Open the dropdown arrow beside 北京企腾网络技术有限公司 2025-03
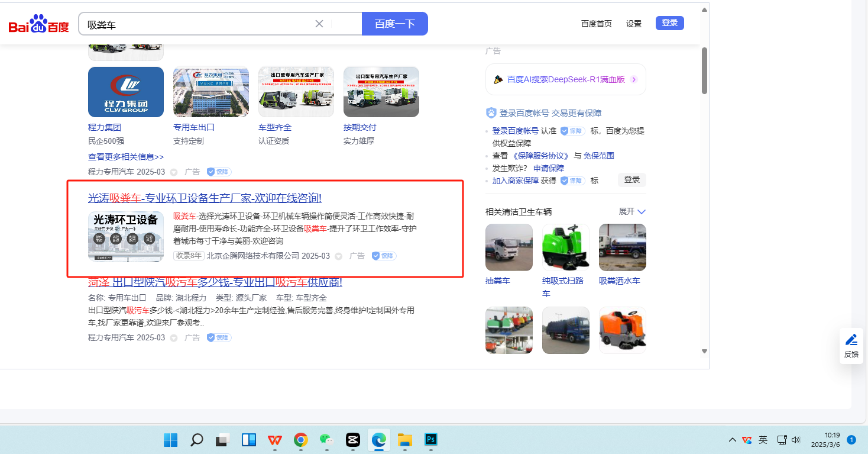This screenshot has height=454, width=868. 339,256
